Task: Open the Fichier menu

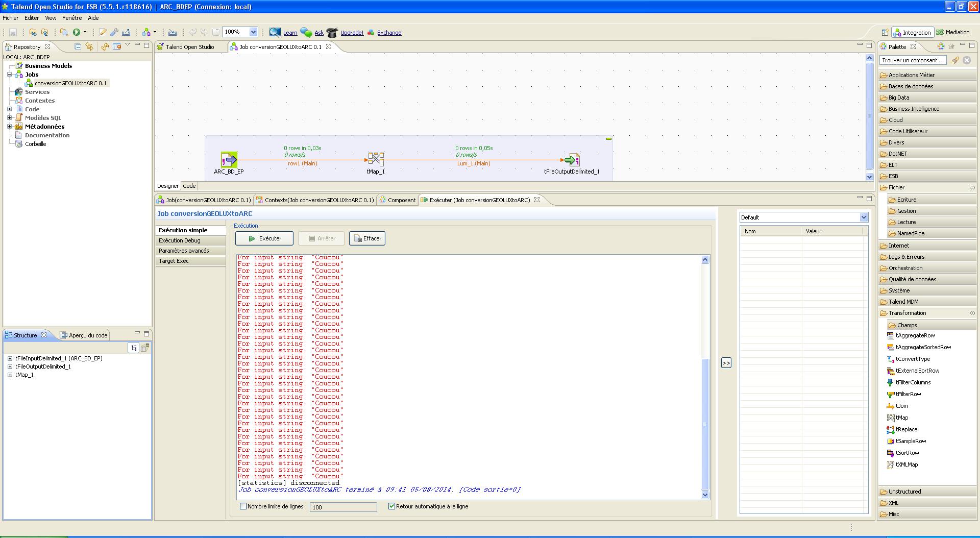Action: [10, 18]
